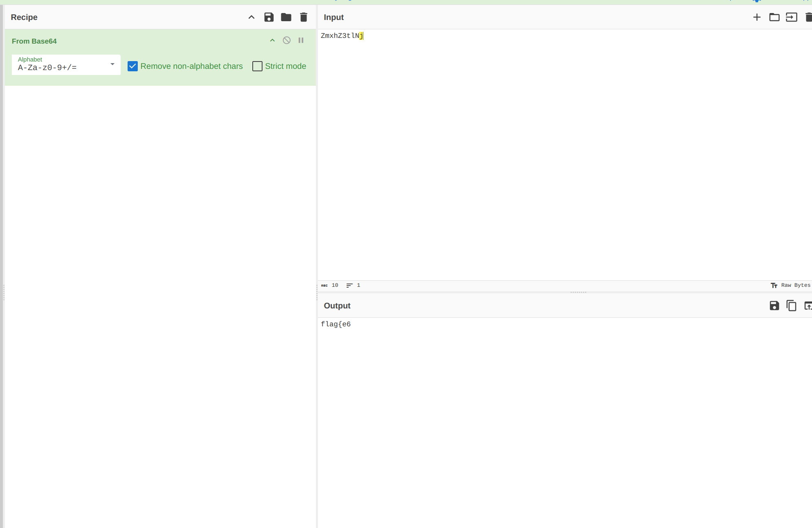Save the current recipe

click(269, 17)
